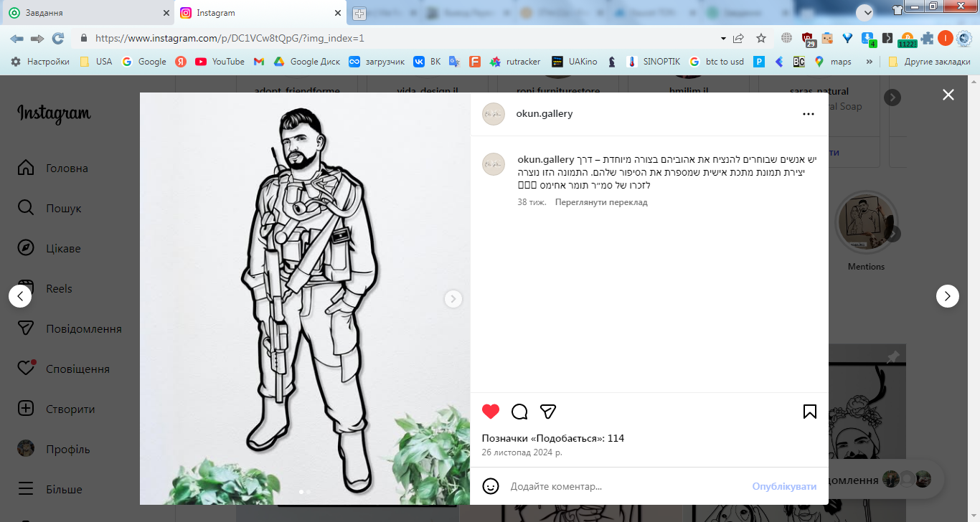Click post date 26 листопад 2024

[x=522, y=452]
